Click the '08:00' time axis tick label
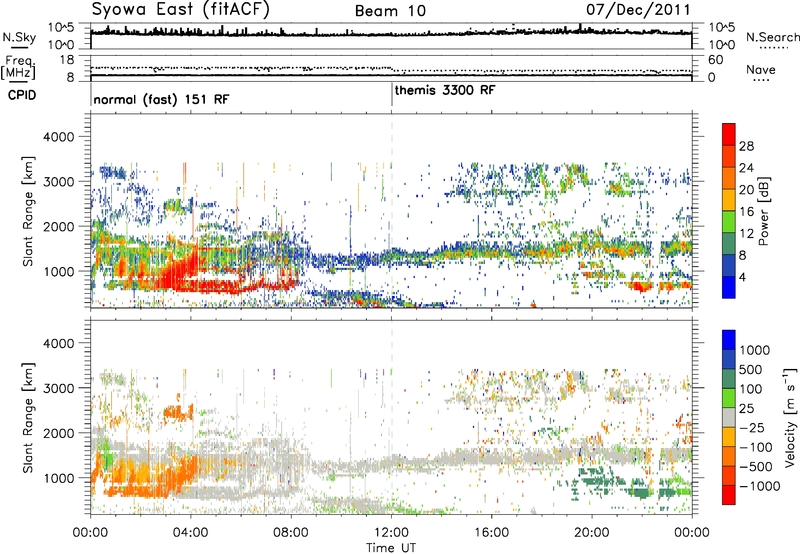800x554 pixels. tap(291, 533)
